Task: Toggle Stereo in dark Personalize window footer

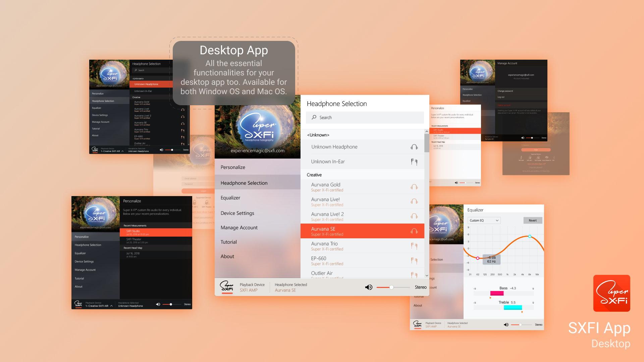Action: pyautogui.click(x=187, y=304)
